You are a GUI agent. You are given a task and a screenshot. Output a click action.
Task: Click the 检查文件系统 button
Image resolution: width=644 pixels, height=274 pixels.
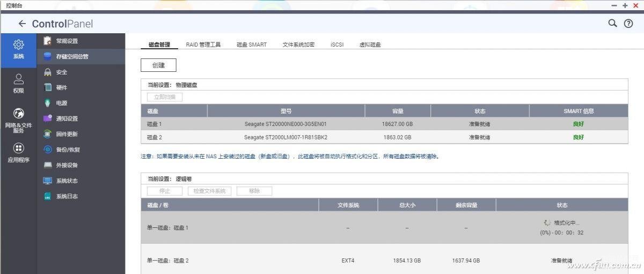click(209, 191)
